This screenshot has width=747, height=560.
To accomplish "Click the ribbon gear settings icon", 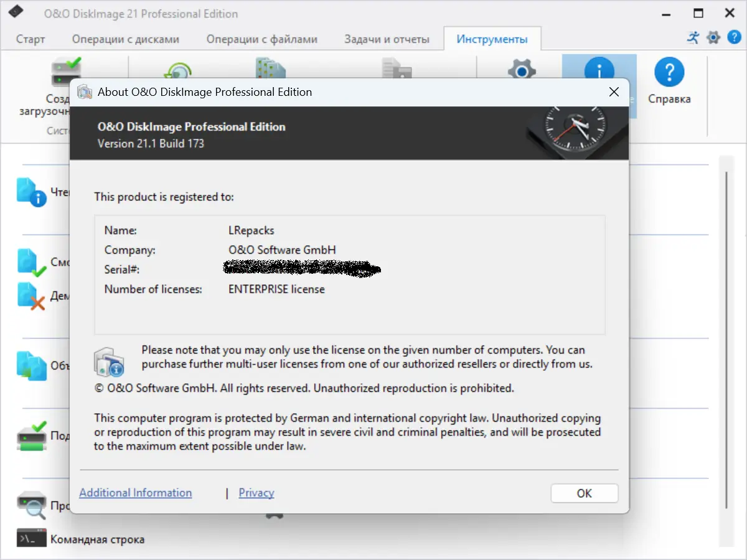I will pyautogui.click(x=522, y=70).
